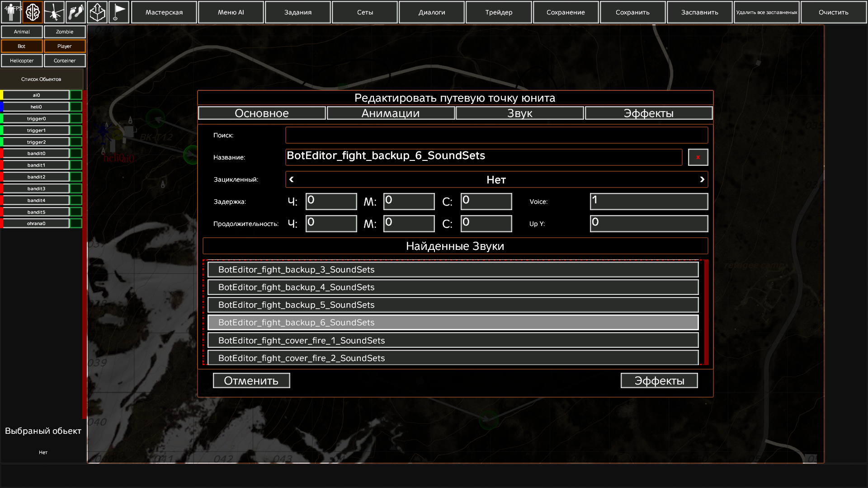Click the Сохранить button in top bar

pyautogui.click(x=632, y=12)
